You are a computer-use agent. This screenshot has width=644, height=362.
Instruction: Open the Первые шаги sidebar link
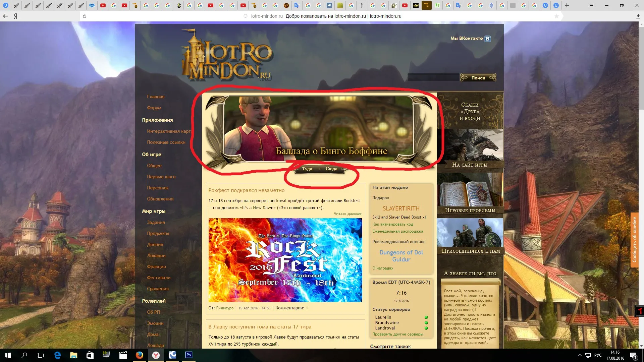point(161,177)
